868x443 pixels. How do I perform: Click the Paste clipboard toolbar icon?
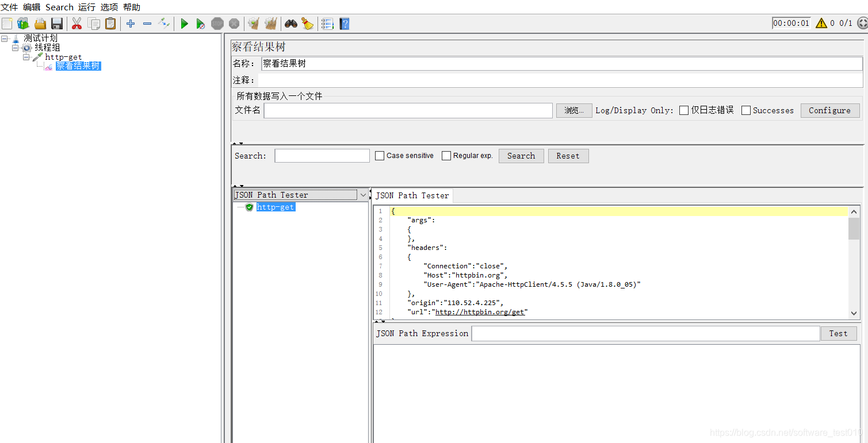(x=110, y=24)
